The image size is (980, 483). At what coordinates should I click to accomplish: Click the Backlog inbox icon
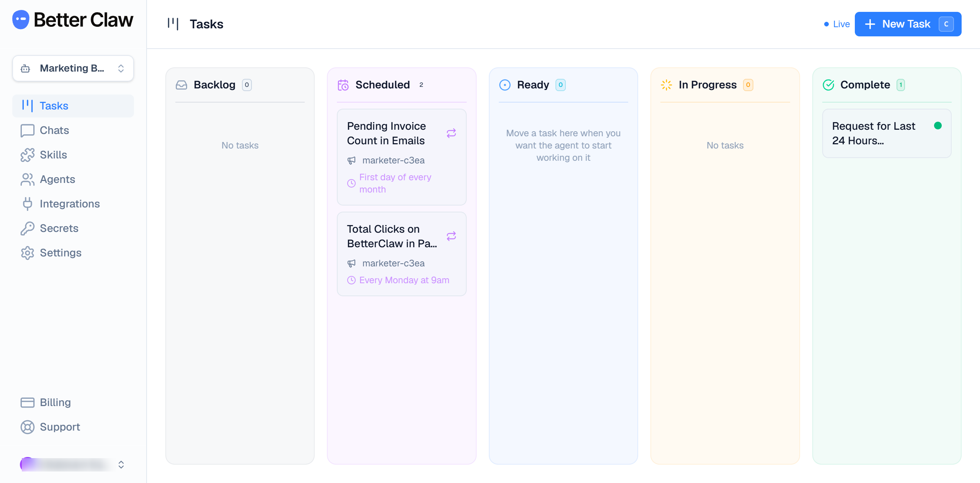181,85
